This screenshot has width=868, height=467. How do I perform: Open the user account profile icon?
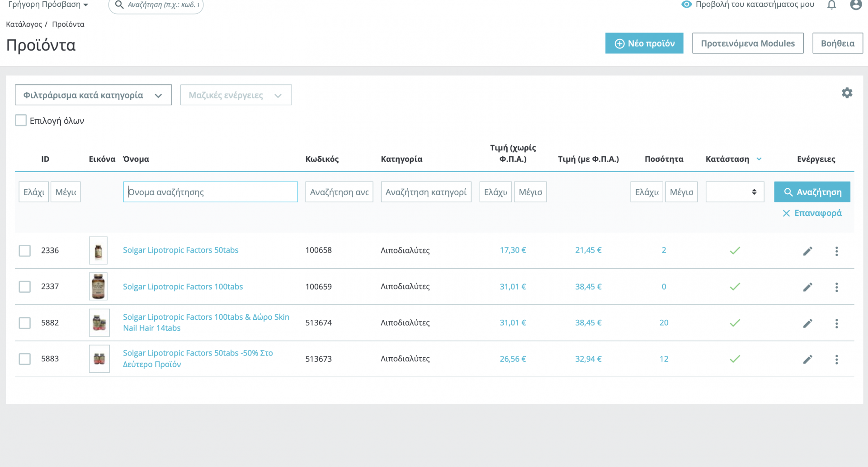pos(855,5)
